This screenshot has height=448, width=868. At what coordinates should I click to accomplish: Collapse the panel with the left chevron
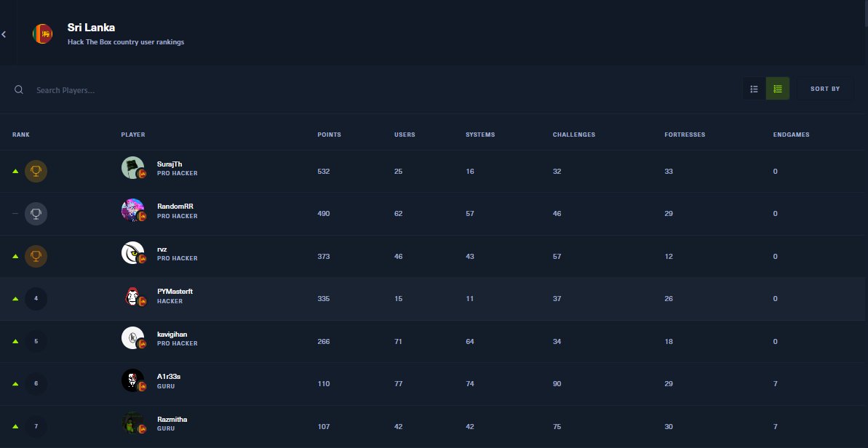pyautogui.click(x=4, y=33)
